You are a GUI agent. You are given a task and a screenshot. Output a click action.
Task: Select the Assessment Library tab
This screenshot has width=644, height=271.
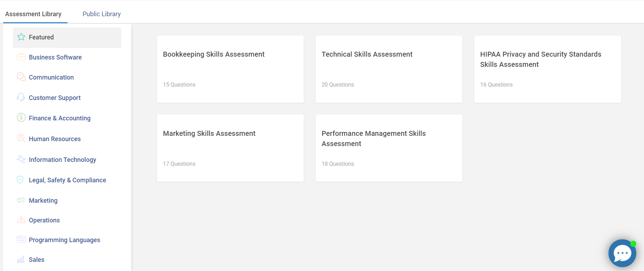[33, 14]
